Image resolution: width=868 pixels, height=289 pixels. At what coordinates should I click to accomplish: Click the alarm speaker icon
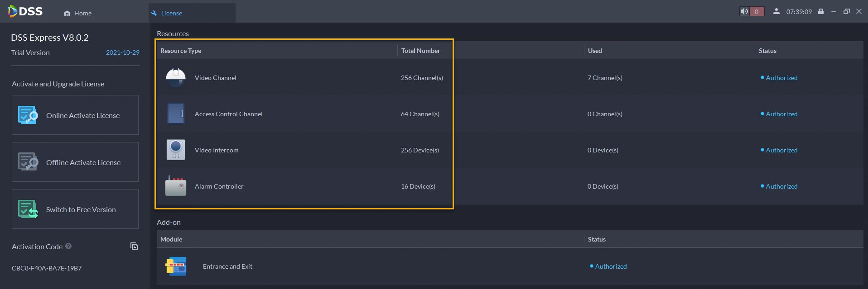[x=744, y=11]
